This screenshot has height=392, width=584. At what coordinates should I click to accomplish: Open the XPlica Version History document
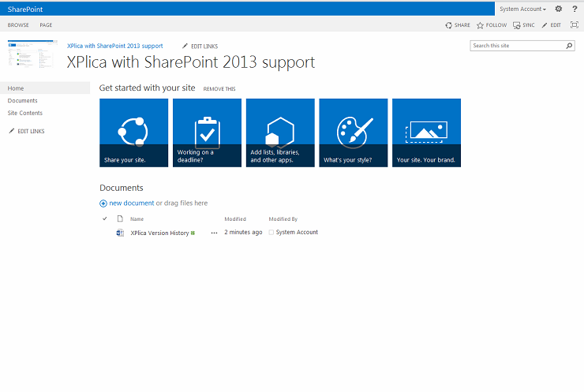pyautogui.click(x=159, y=233)
